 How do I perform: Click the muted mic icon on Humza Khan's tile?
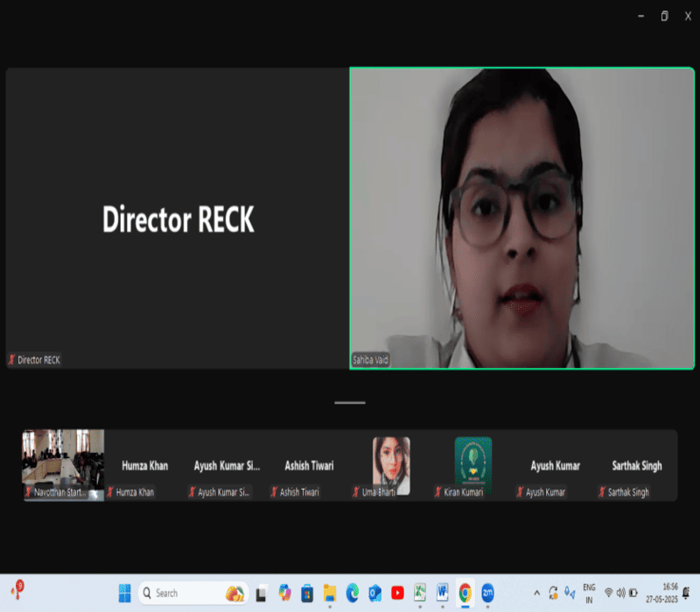click(110, 493)
